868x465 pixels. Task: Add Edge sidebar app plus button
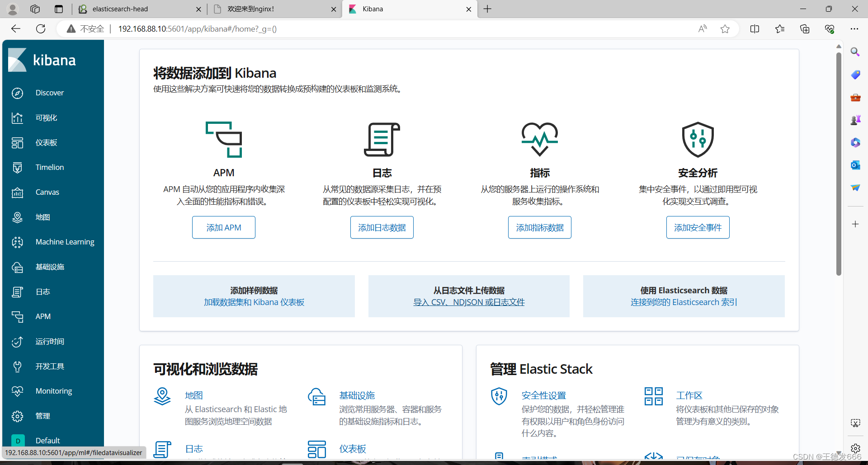[855, 224]
